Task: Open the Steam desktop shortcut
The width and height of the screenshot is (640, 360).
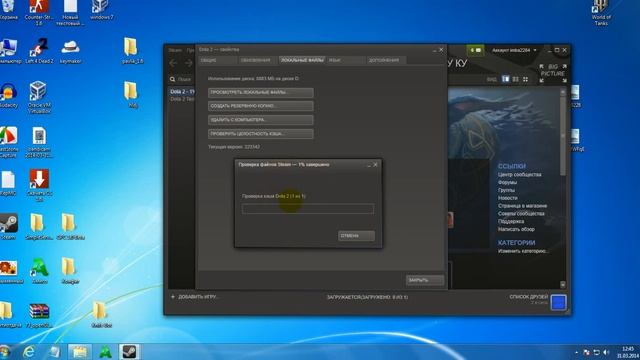Action: point(9,227)
